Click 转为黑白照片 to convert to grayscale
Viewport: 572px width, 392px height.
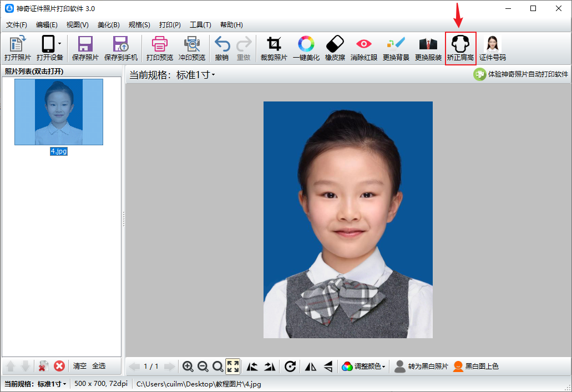(x=421, y=366)
